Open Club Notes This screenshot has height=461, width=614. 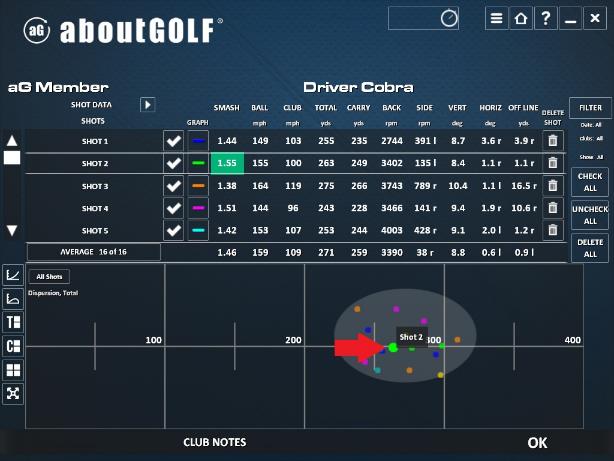click(215, 442)
